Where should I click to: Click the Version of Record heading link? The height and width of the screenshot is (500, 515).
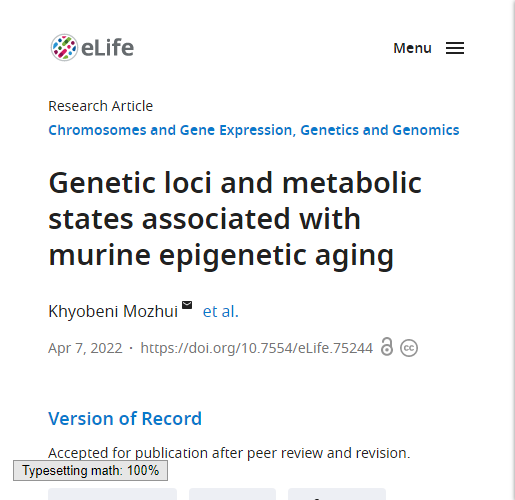(125, 418)
